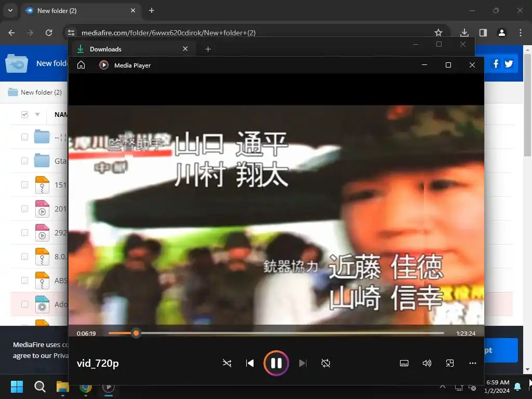This screenshot has height=399, width=532.
Task: Check the box for the ABS file row
Action: tap(24, 280)
